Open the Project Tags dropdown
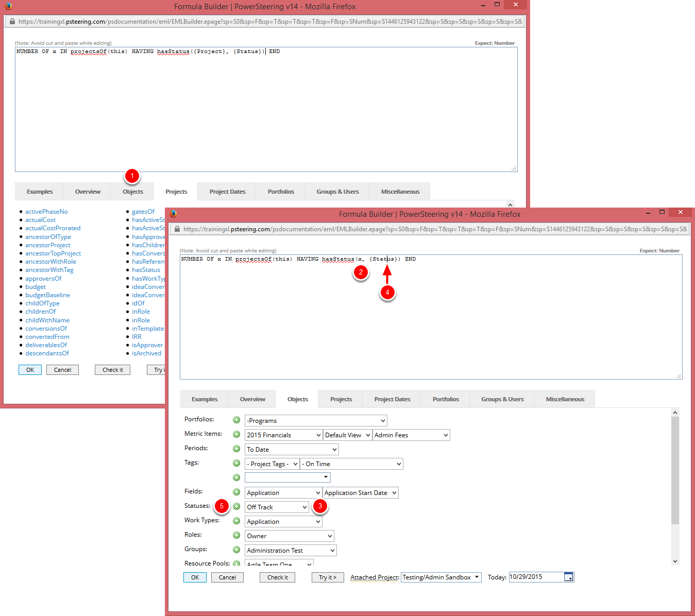This screenshot has width=695, height=616. [272, 464]
